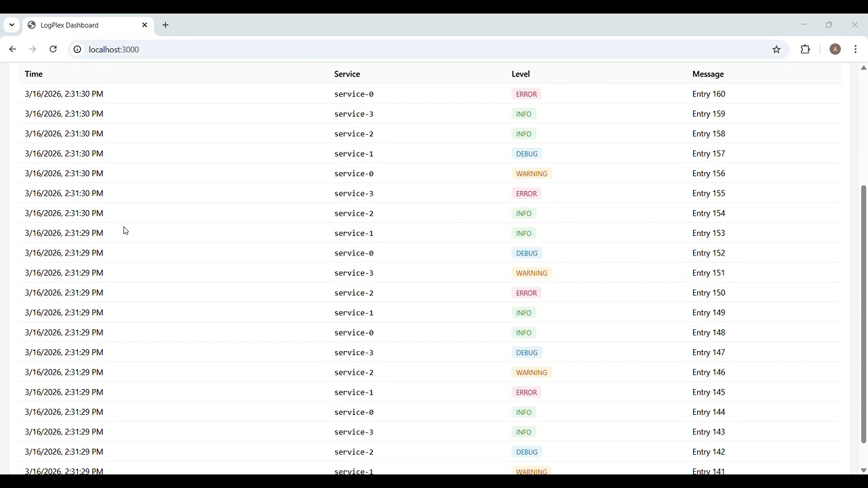The height and width of the screenshot is (488, 868).
Task: Bookmark this page with the star icon
Action: click(x=776, y=49)
